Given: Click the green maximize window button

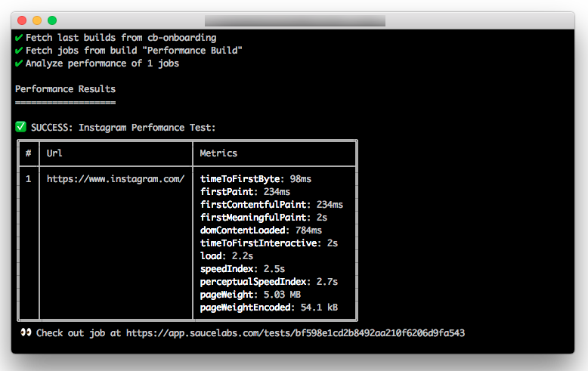Looking at the screenshot, I should pyautogui.click(x=51, y=20).
